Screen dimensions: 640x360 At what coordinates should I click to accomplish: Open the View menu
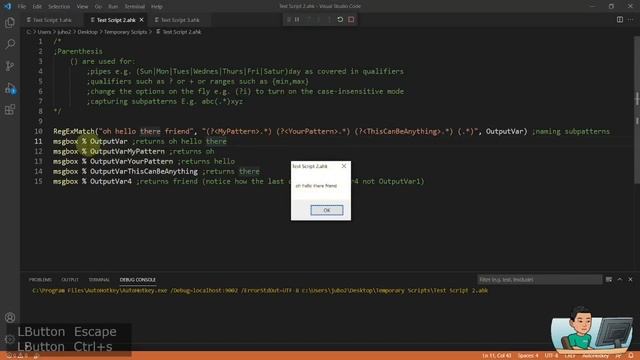tap(82, 7)
